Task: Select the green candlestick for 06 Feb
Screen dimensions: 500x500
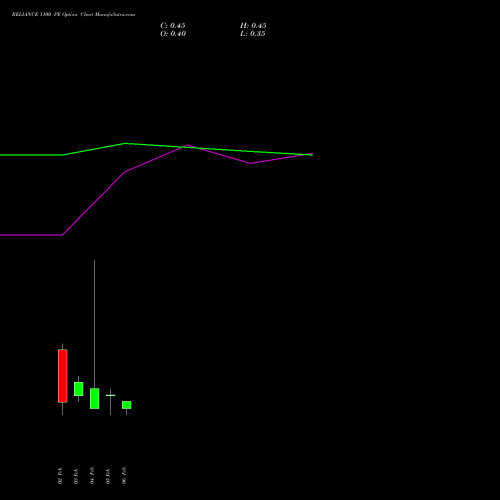Action: (x=126, y=405)
